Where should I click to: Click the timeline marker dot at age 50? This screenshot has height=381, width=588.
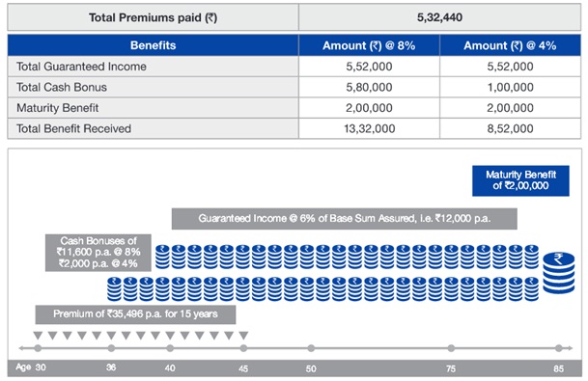311,348
